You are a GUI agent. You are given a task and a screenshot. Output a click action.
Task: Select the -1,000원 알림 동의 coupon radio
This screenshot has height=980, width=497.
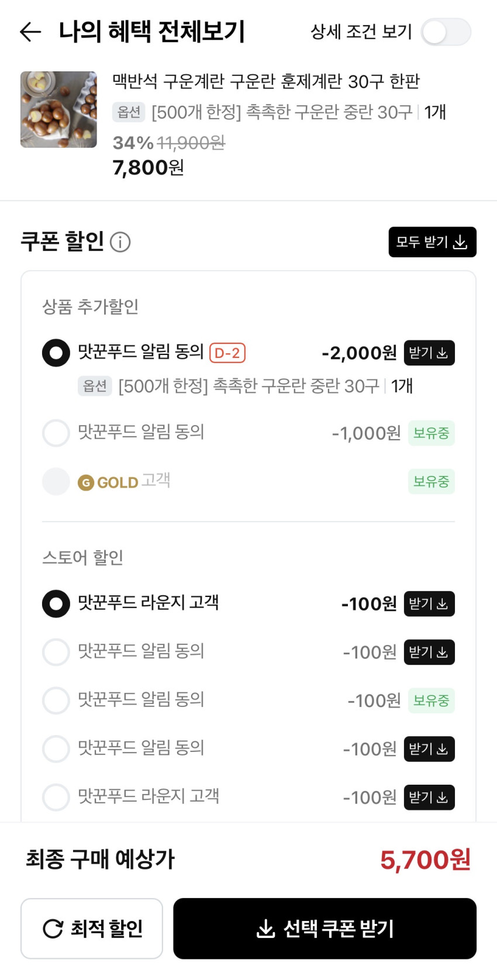(x=56, y=433)
